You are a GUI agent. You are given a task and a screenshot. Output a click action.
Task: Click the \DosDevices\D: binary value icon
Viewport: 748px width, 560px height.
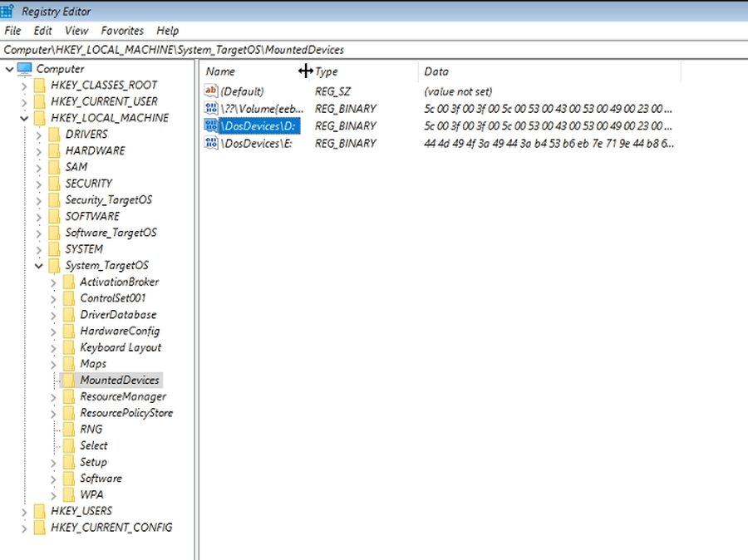click(211, 126)
